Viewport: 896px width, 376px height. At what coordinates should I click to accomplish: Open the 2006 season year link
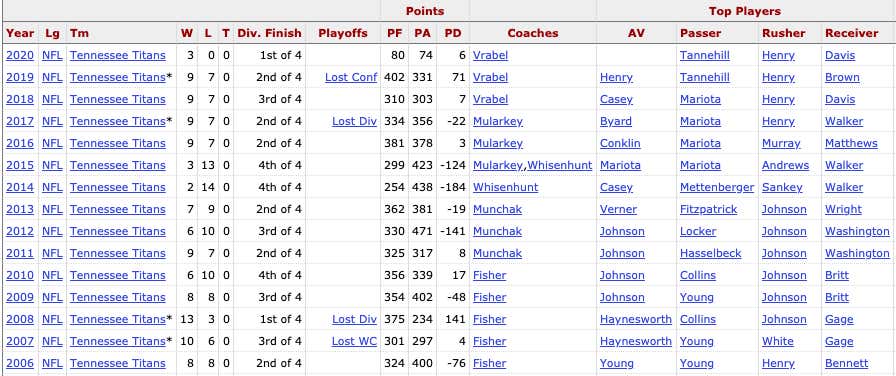tap(20, 363)
